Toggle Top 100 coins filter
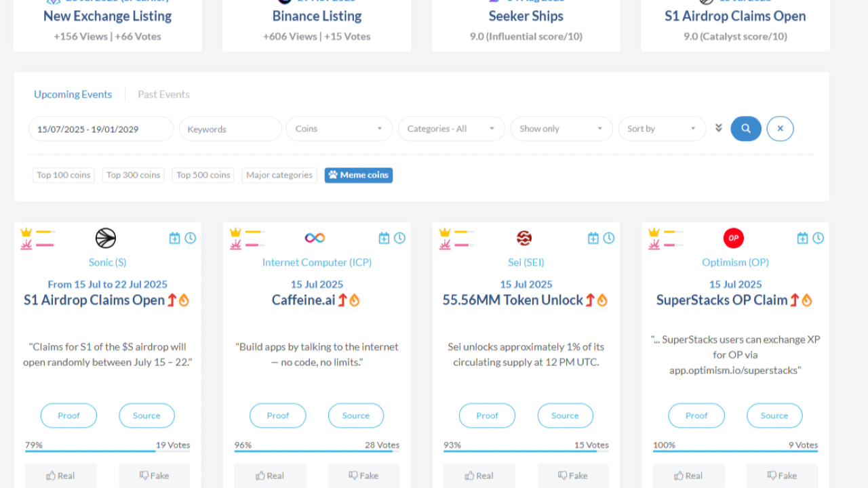The width and height of the screenshot is (868, 488). [x=64, y=175]
